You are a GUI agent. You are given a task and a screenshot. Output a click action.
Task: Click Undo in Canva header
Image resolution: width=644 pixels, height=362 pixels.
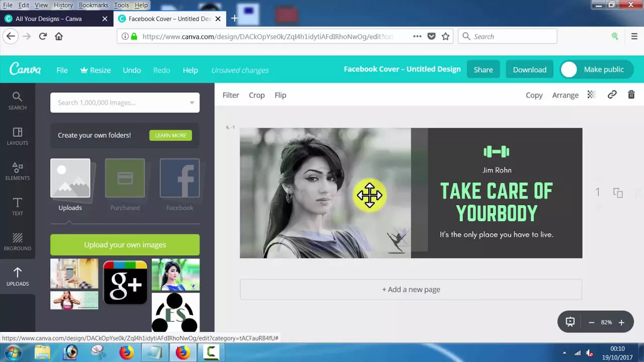tap(132, 70)
